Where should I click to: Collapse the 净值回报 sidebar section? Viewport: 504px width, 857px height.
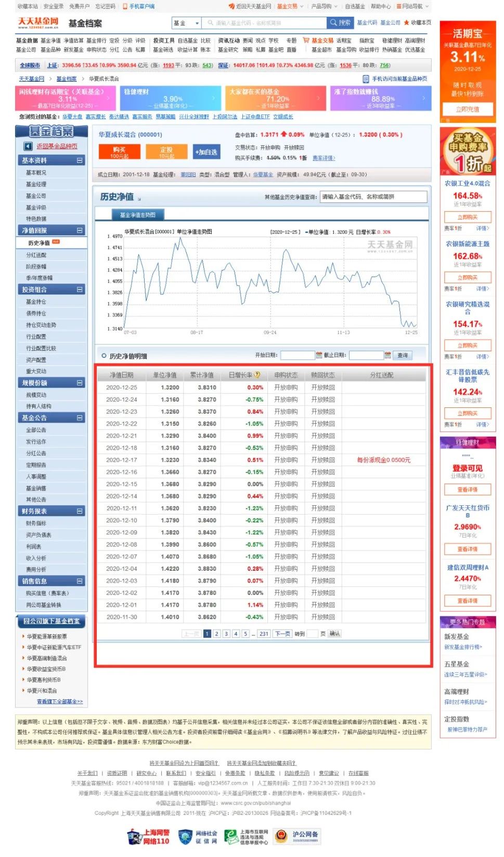(80, 230)
